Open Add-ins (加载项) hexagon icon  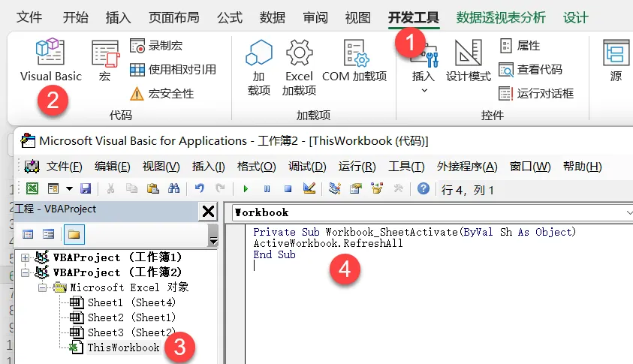tap(259, 67)
